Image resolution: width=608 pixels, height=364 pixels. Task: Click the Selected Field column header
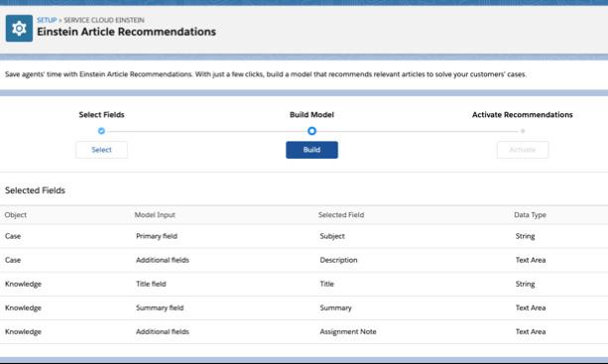pyautogui.click(x=341, y=215)
